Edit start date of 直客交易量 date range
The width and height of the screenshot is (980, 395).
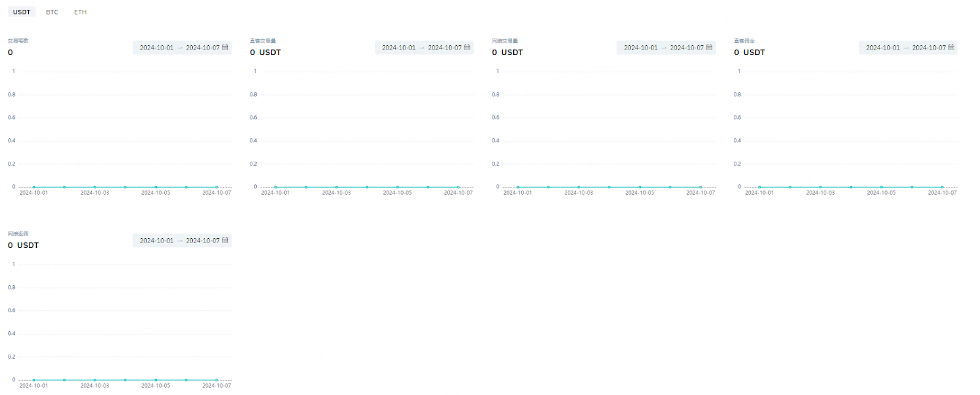click(x=399, y=48)
